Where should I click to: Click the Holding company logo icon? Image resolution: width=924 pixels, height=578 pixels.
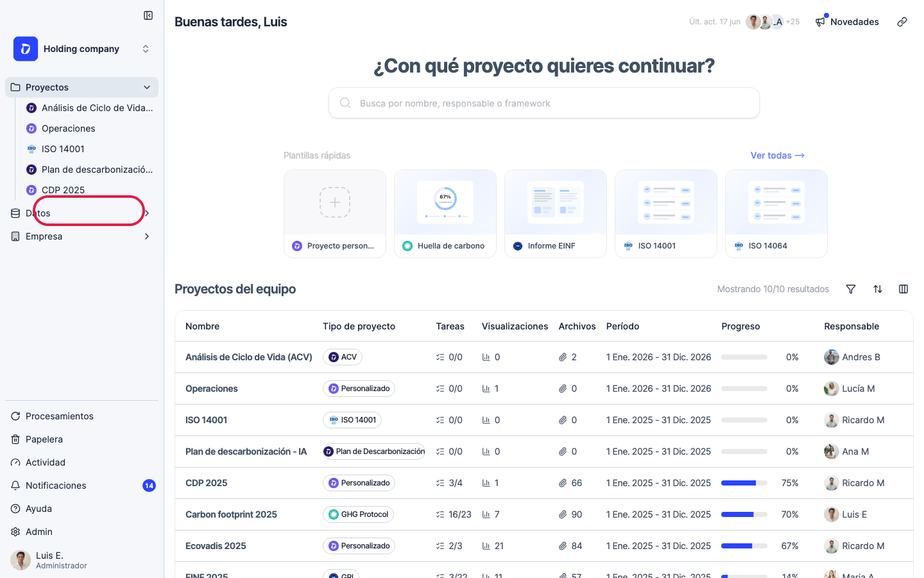point(26,49)
